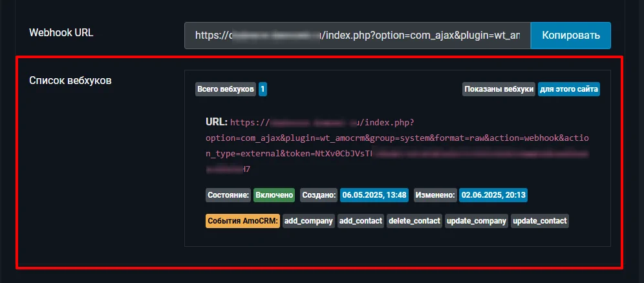Click the События AmoCRM badge

coord(242,221)
